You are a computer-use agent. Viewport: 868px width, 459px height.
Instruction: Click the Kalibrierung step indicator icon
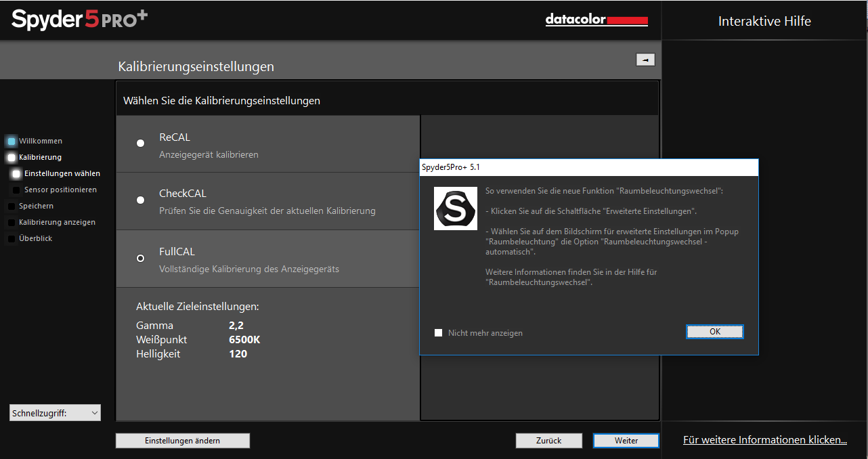click(12, 158)
